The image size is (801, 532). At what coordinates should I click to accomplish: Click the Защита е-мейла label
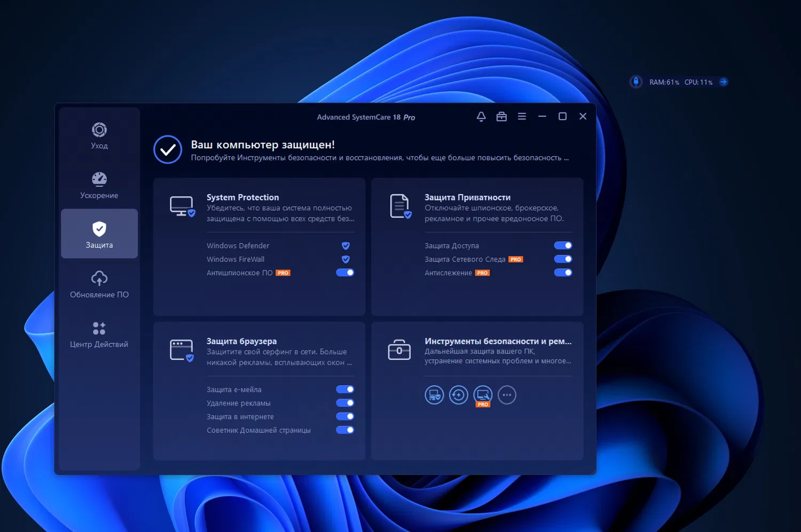click(234, 390)
